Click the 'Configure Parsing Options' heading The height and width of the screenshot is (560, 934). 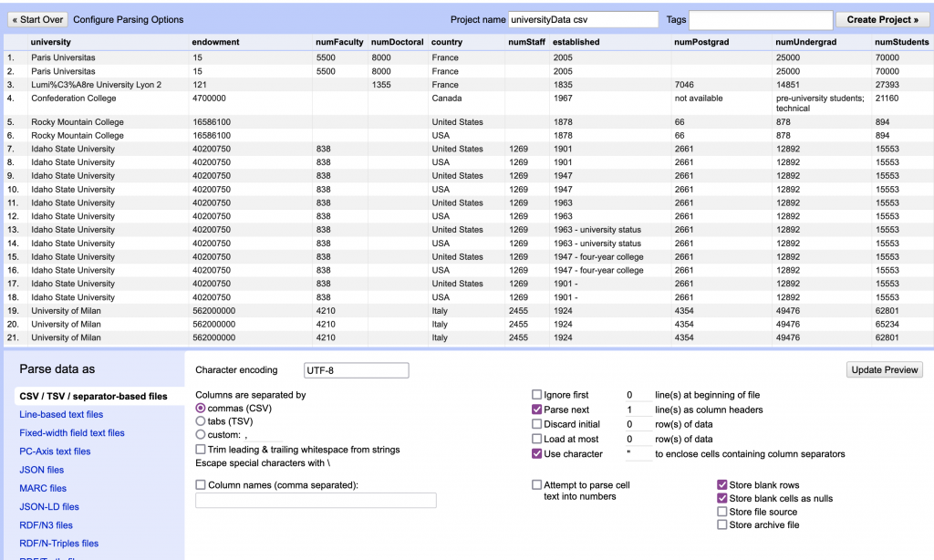click(128, 20)
